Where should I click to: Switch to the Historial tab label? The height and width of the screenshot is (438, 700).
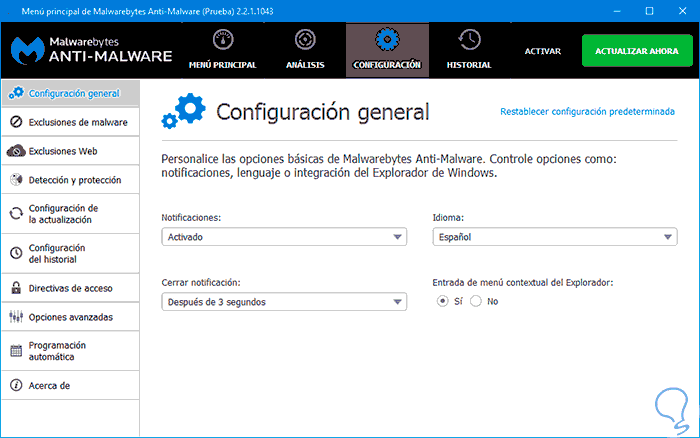(469, 65)
